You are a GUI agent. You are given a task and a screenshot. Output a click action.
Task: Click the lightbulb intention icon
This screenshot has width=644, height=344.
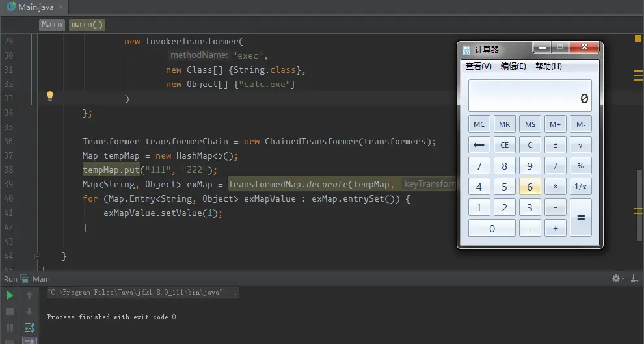(x=50, y=96)
